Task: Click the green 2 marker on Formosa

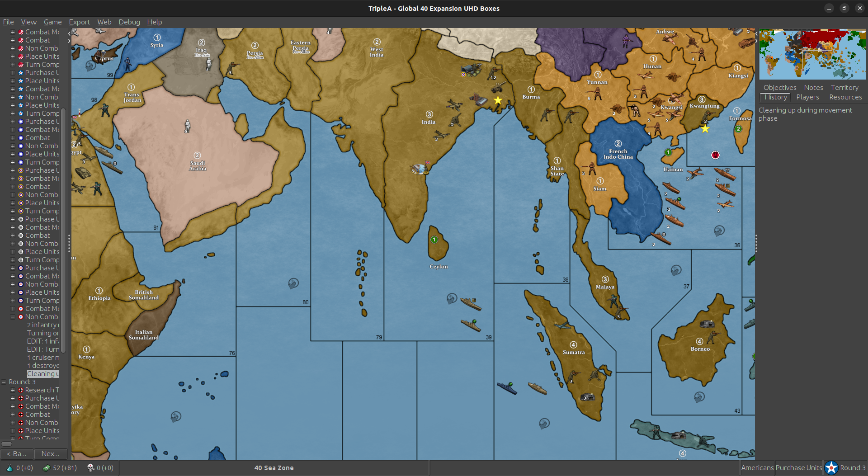Action: tap(738, 129)
